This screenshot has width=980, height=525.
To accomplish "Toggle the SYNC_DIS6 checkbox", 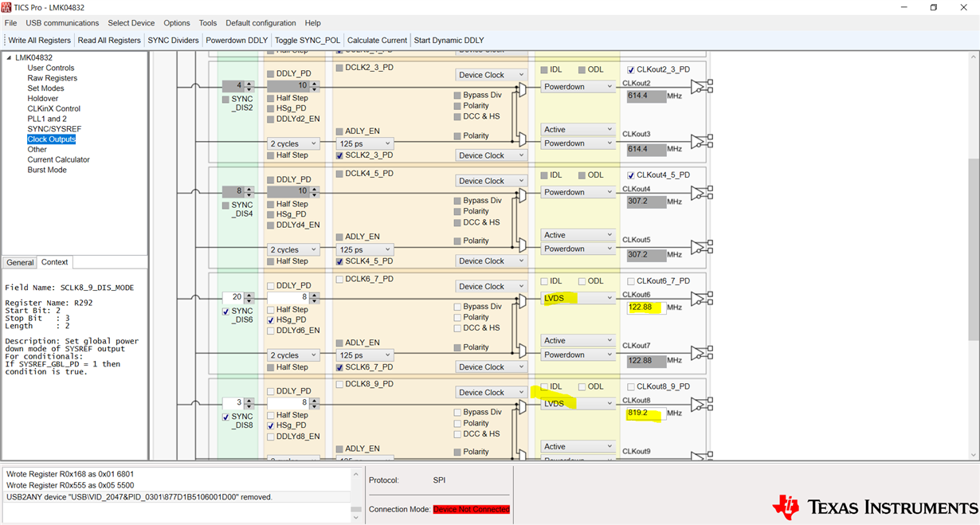I will (225, 311).
